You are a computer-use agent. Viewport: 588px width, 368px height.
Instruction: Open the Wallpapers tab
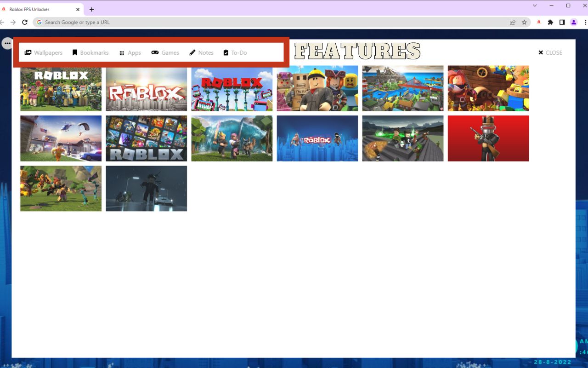[44, 52]
